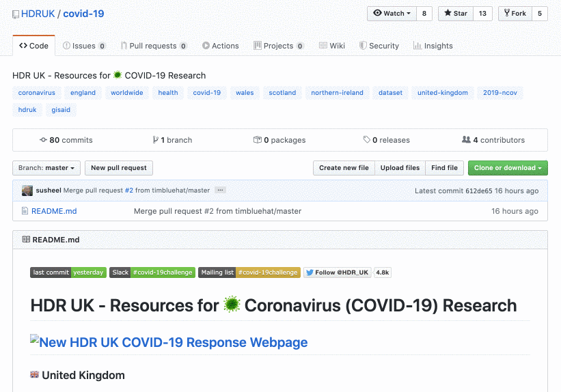
Task: Switch to the Code tab
Action: click(x=33, y=46)
